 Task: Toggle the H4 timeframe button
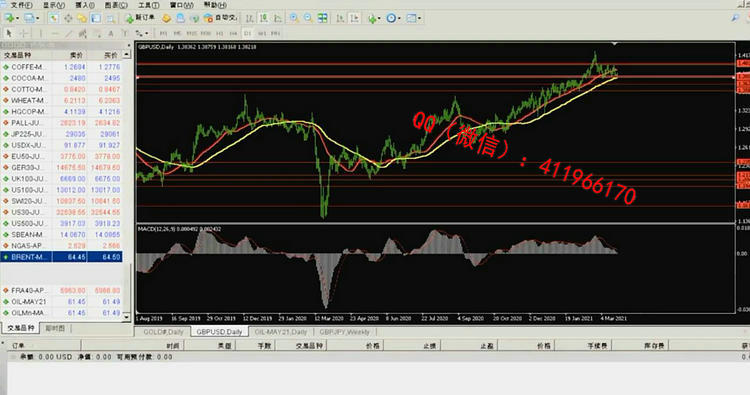tap(233, 33)
